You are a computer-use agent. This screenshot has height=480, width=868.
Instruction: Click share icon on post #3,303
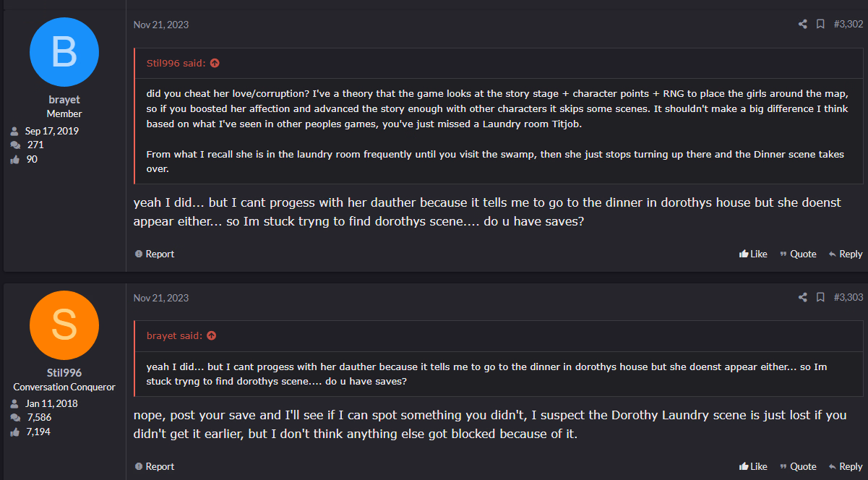(802, 297)
